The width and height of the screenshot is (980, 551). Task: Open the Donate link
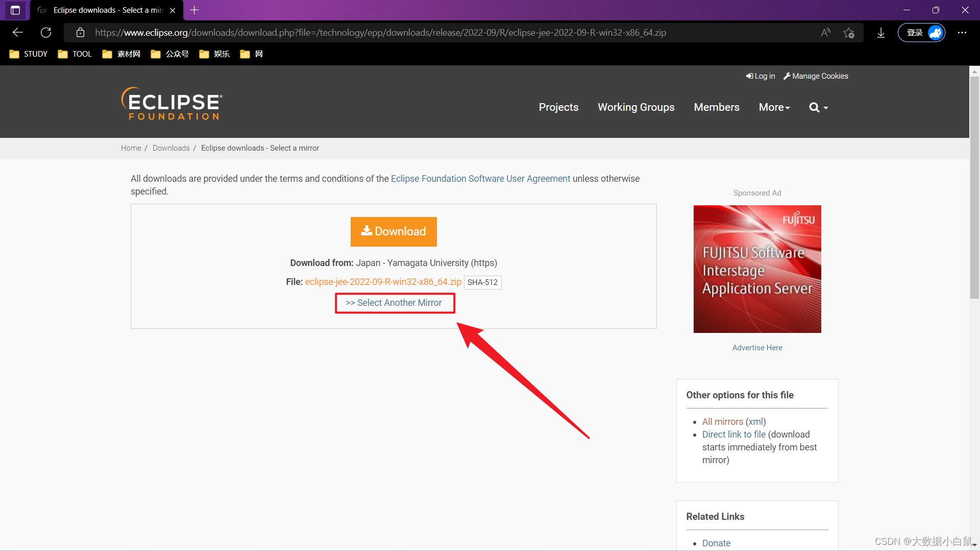(716, 543)
